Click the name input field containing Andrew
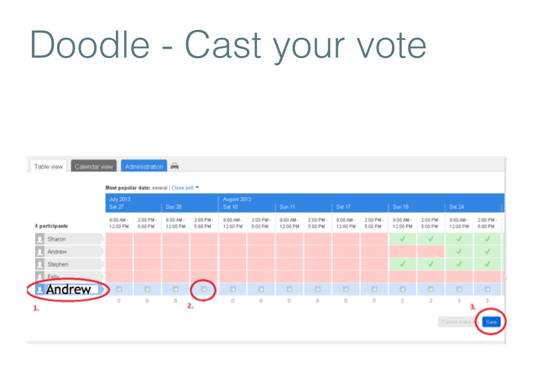 71,289
